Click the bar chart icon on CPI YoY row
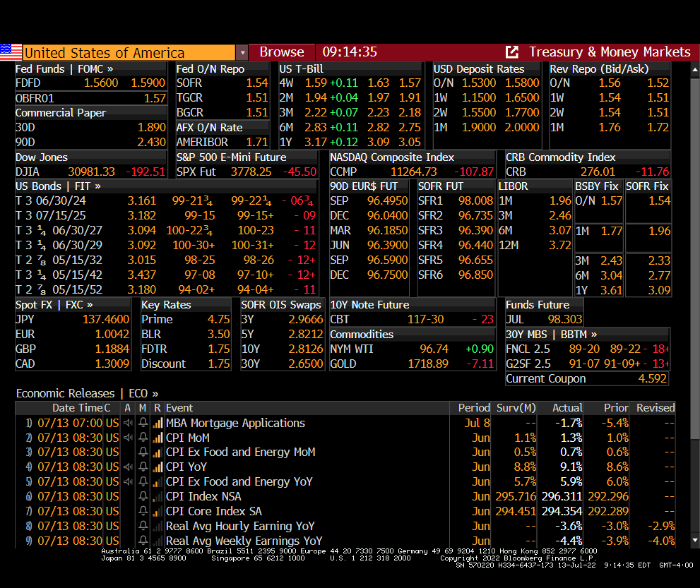This screenshot has height=588, width=700. (158, 467)
